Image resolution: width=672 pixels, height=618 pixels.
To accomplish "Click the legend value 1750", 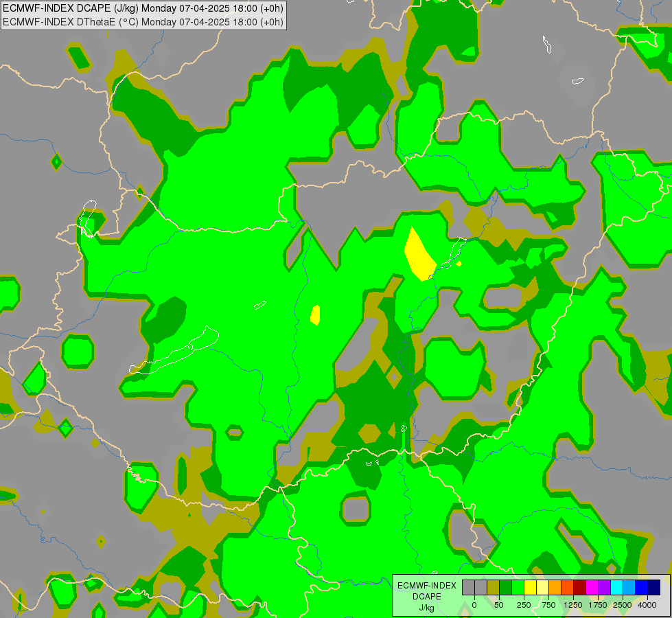I will (598, 605).
